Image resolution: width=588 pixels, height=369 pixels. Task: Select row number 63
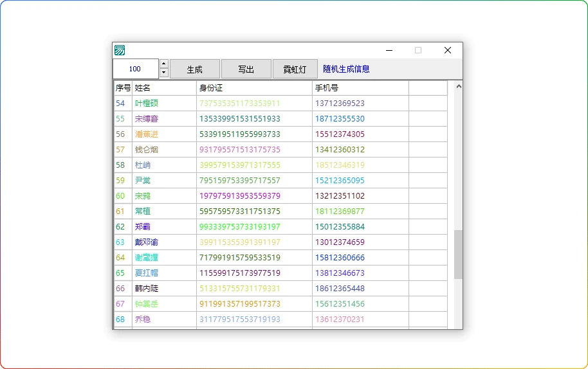pyautogui.click(x=123, y=242)
